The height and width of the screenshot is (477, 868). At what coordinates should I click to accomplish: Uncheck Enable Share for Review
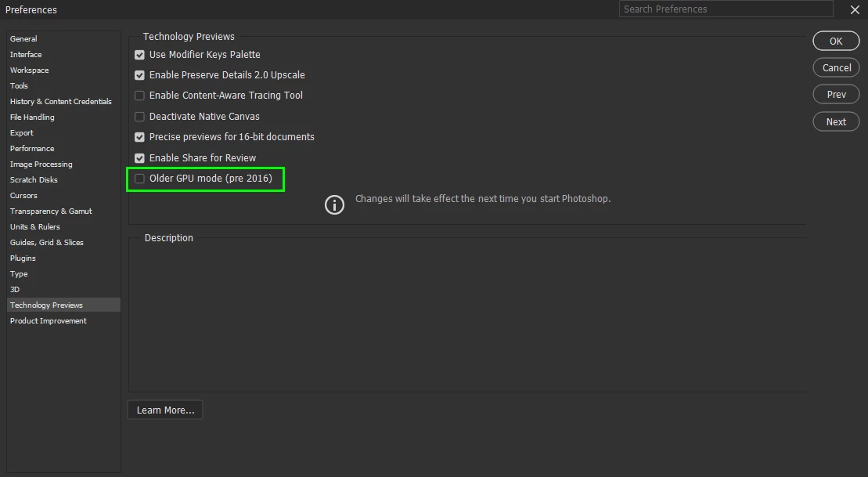139,158
